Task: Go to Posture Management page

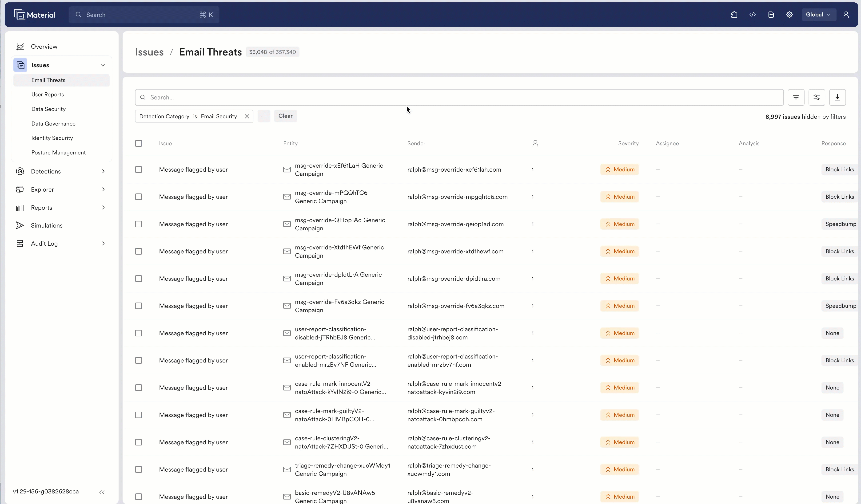Action: click(58, 153)
